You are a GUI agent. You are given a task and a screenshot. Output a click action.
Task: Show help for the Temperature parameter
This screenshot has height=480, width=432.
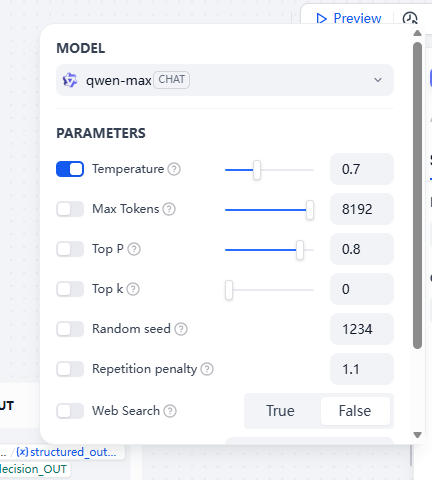point(174,169)
